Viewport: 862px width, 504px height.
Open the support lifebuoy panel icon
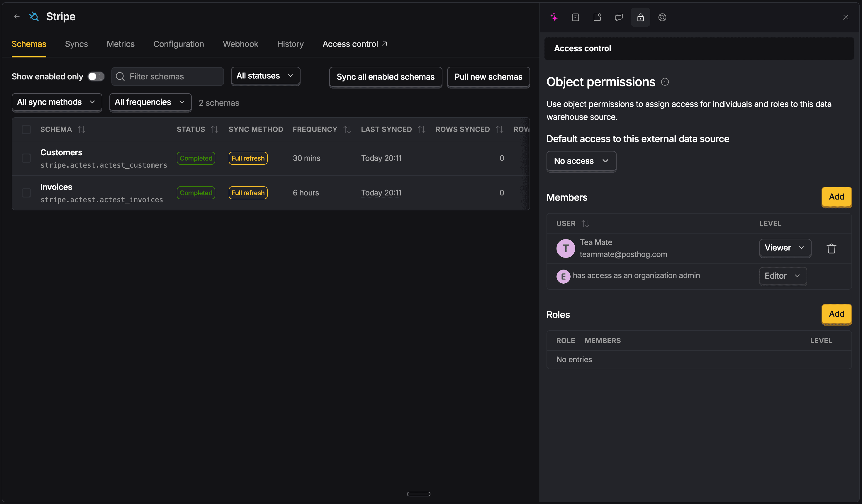point(662,17)
